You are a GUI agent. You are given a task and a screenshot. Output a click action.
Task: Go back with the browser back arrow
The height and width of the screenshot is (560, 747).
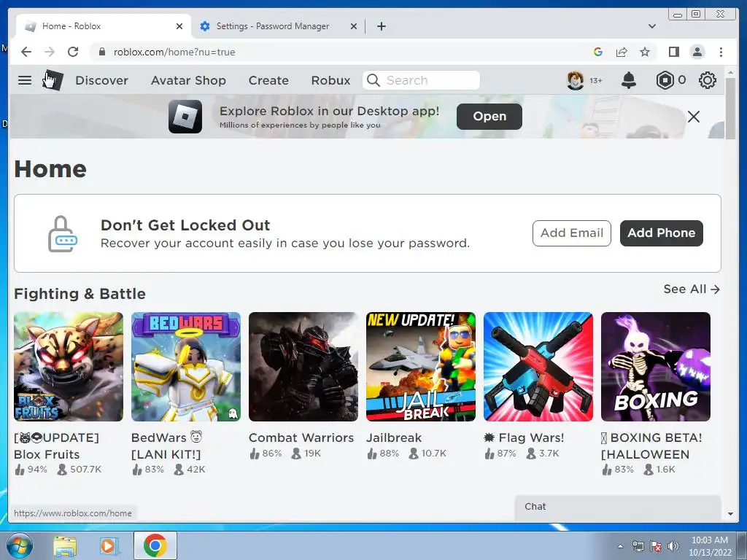26,52
